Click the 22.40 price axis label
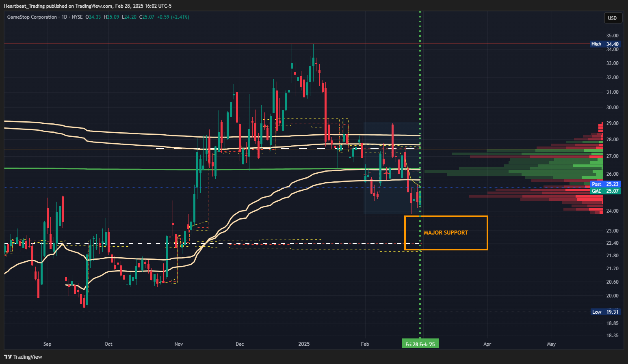 point(612,243)
